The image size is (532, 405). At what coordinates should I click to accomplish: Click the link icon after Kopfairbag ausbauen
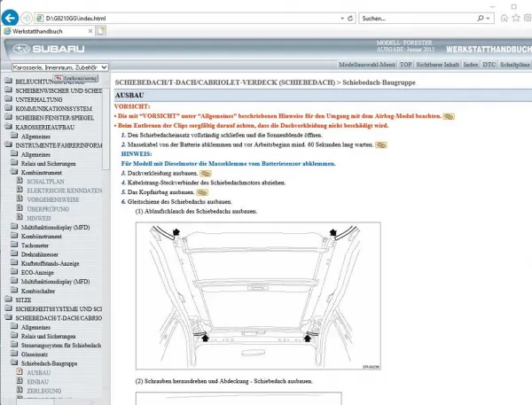(x=201, y=191)
